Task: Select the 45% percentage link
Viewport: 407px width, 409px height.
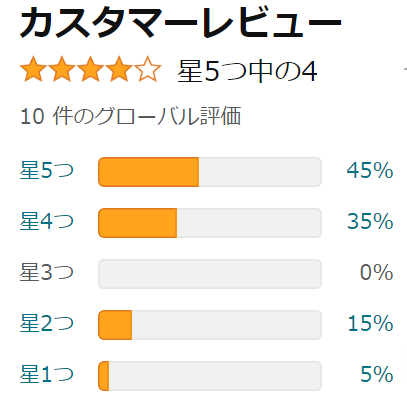Action: coord(370,170)
